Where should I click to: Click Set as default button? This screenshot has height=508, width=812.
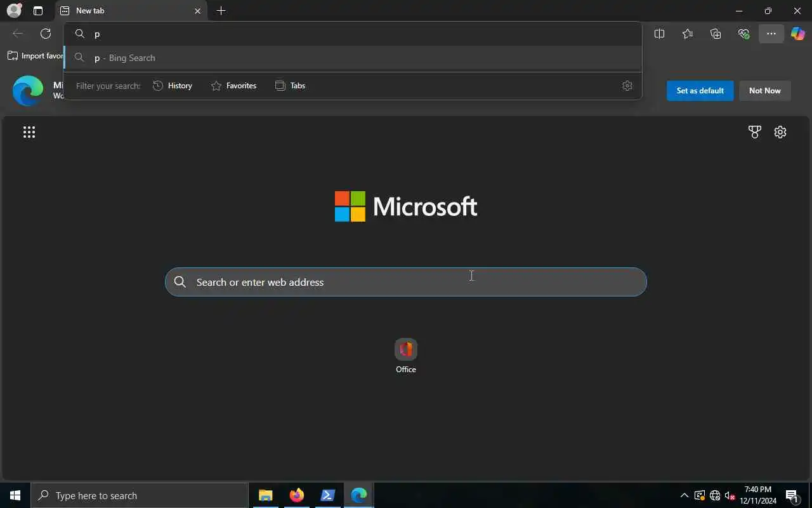[x=700, y=91]
